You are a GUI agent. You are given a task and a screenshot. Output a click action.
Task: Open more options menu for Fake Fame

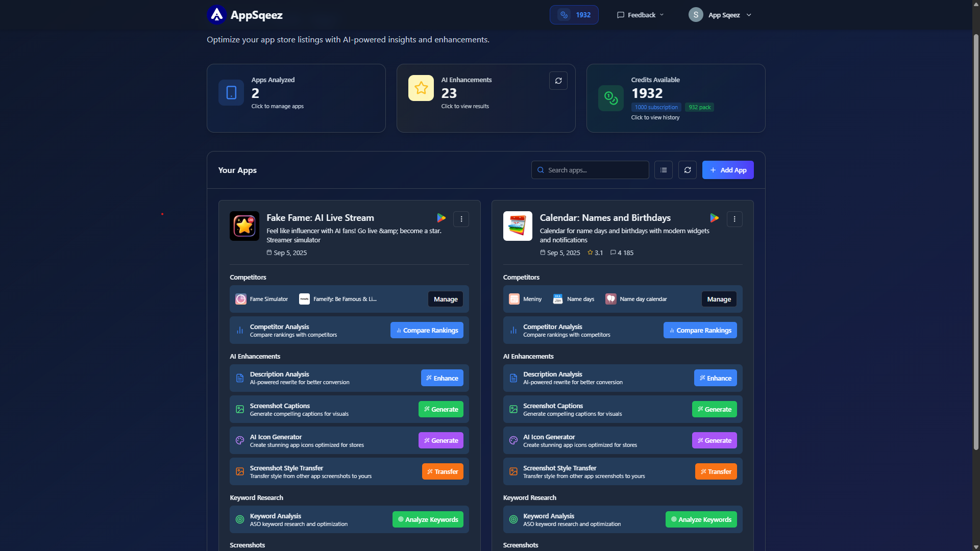tap(461, 219)
